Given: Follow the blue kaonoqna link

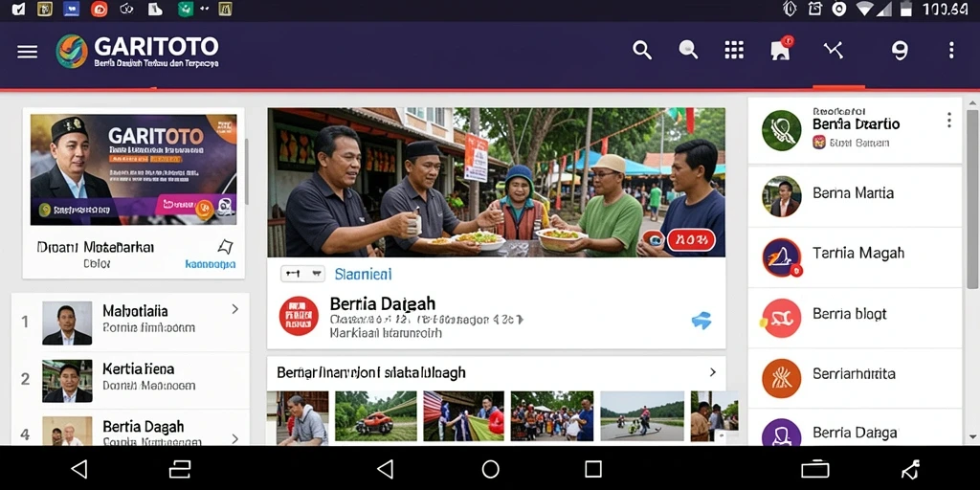Looking at the screenshot, I should click(x=211, y=264).
